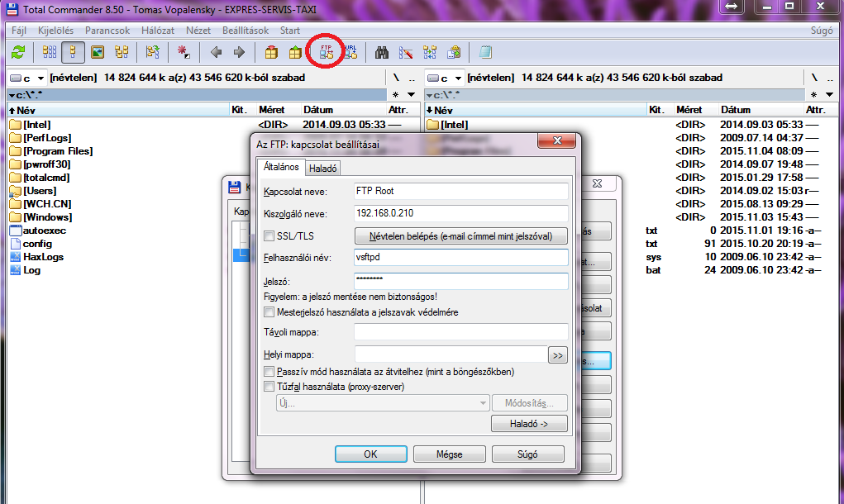Screen dimensions: 844x504
Task: Switch to thumbnail view icon
Action: [98, 52]
